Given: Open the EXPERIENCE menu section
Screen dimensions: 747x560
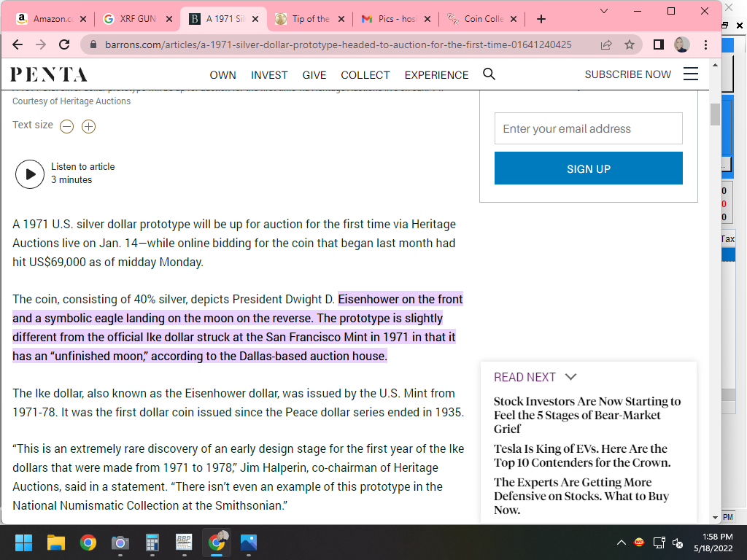Looking at the screenshot, I should pos(436,75).
